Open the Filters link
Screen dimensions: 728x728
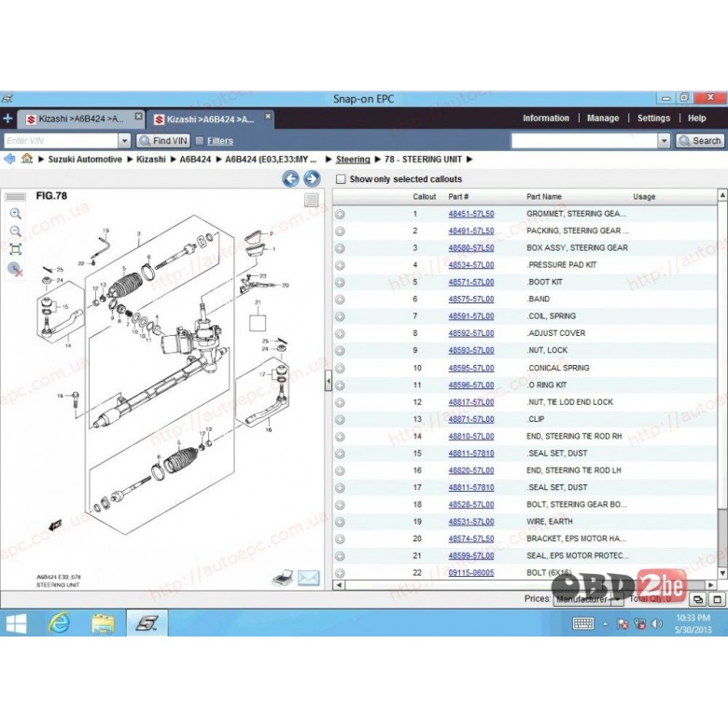pyautogui.click(x=220, y=141)
